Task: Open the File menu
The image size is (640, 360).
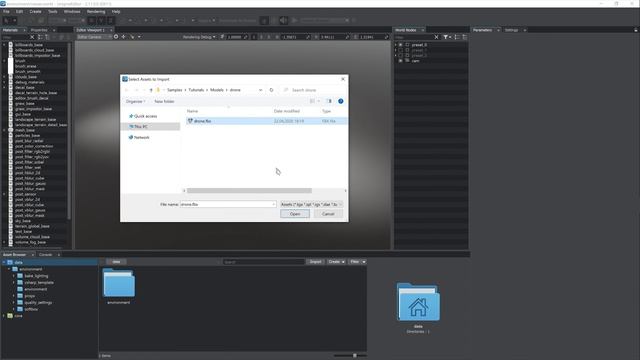Action: point(6,11)
